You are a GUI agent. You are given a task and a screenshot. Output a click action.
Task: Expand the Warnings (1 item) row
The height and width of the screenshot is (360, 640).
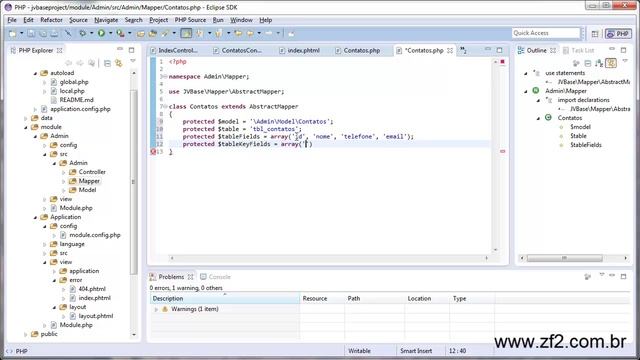pyautogui.click(x=156, y=309)
